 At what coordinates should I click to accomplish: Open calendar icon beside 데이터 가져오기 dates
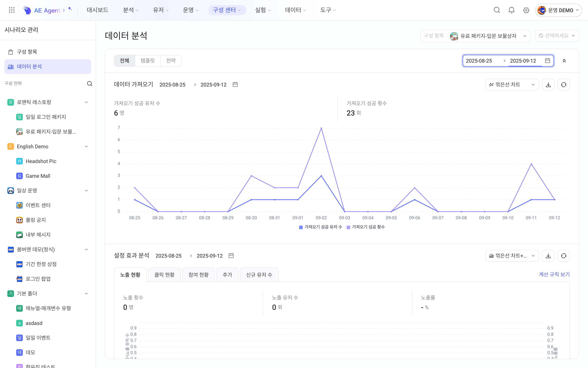coord(235,84)
